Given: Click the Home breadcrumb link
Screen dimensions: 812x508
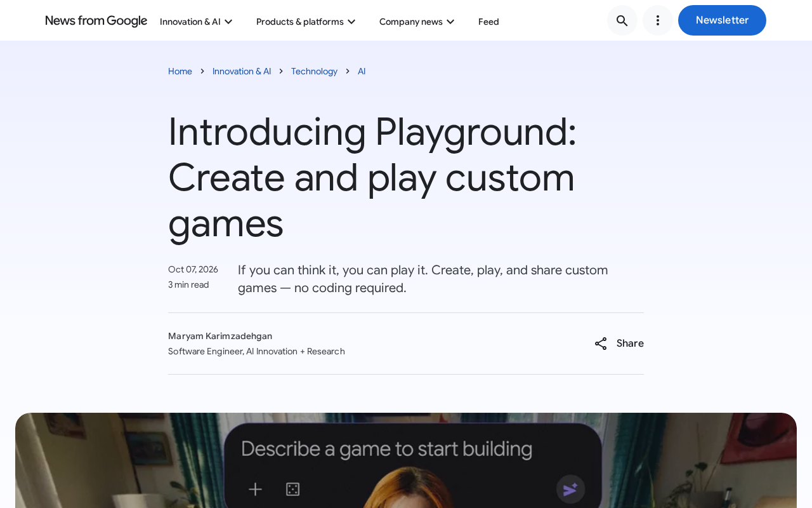Looking at the screenshot, I should tap(180, 71).
